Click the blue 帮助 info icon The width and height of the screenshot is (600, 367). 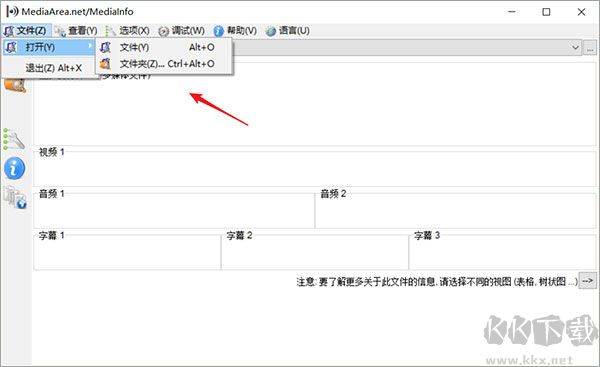point(218,31)
